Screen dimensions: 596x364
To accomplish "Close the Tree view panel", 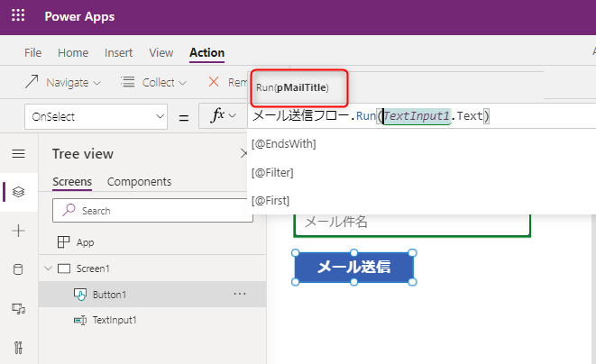I will [243, 153].
